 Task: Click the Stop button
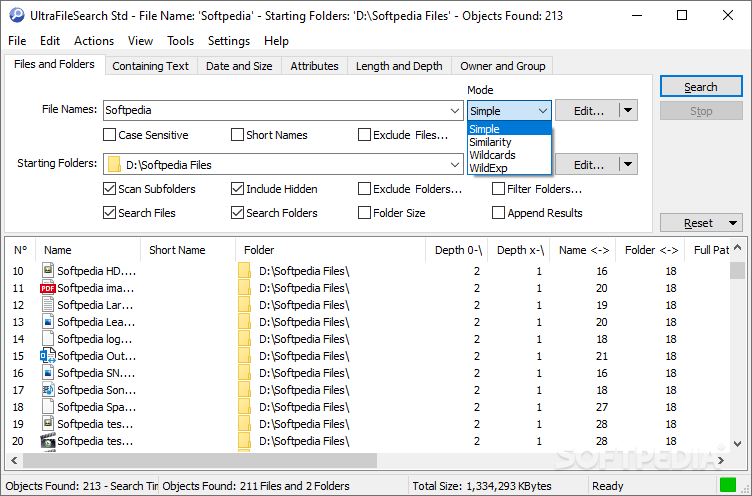click(701, 111)
